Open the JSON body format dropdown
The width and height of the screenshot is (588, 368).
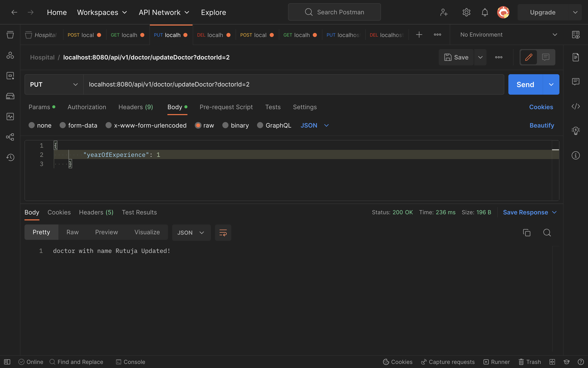click(x=314, y=125)
